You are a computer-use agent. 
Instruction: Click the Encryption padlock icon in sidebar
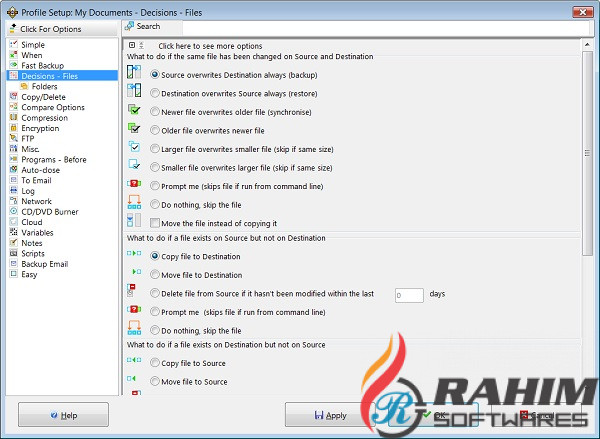pyautogui.click(x=14, y=128)
